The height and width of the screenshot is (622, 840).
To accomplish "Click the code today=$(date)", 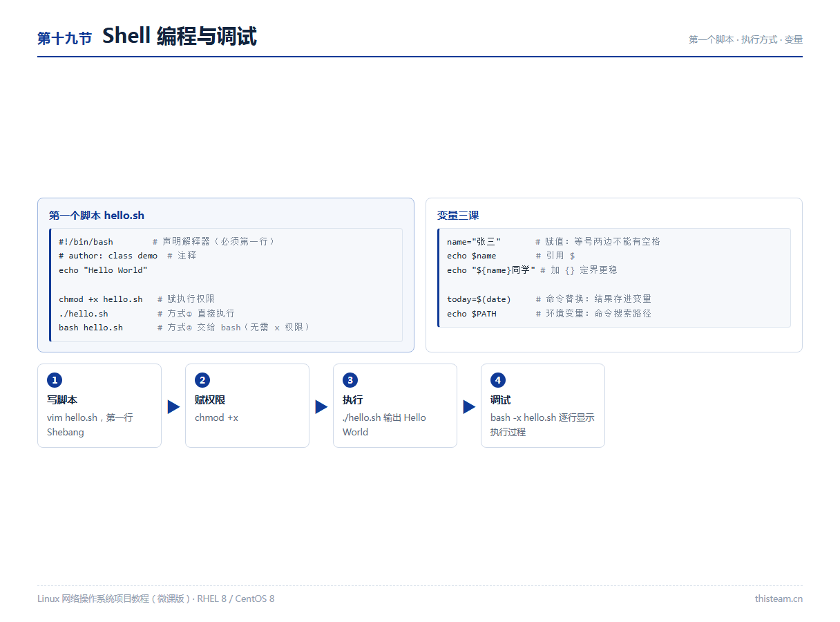I will (x=479, y=299).
